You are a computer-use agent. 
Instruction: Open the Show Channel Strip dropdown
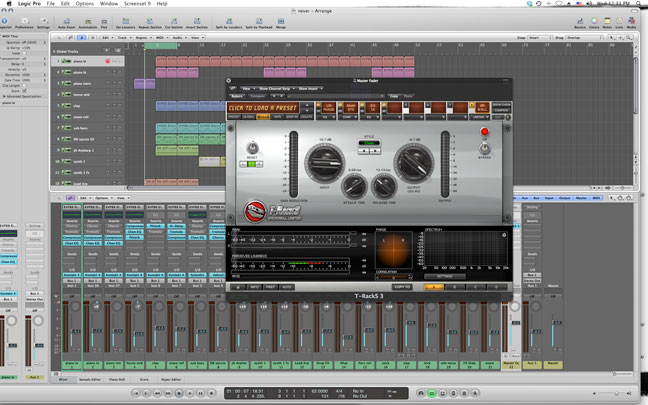(276, 88)
